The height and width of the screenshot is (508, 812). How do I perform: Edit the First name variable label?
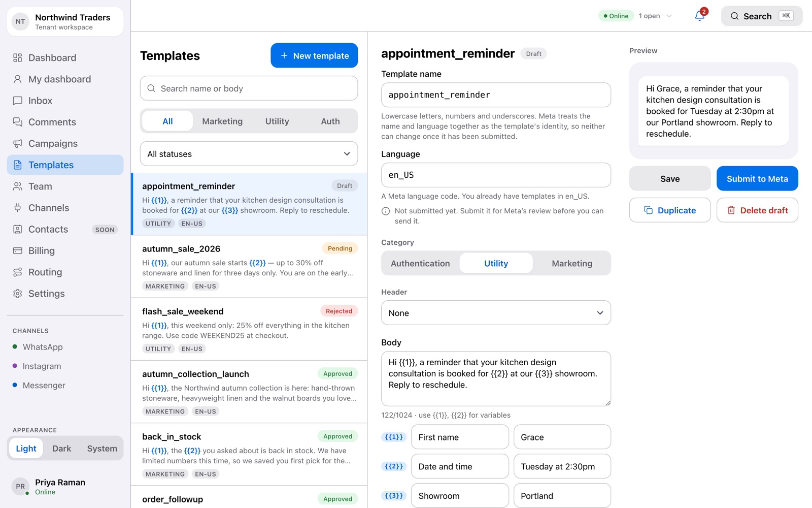point(460,437)
